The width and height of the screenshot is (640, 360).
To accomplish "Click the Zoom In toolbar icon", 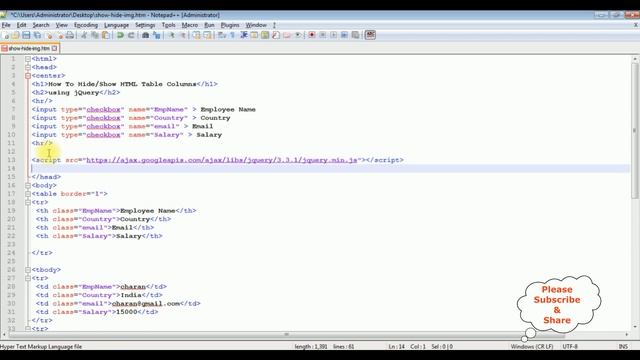I will [171, 35].
